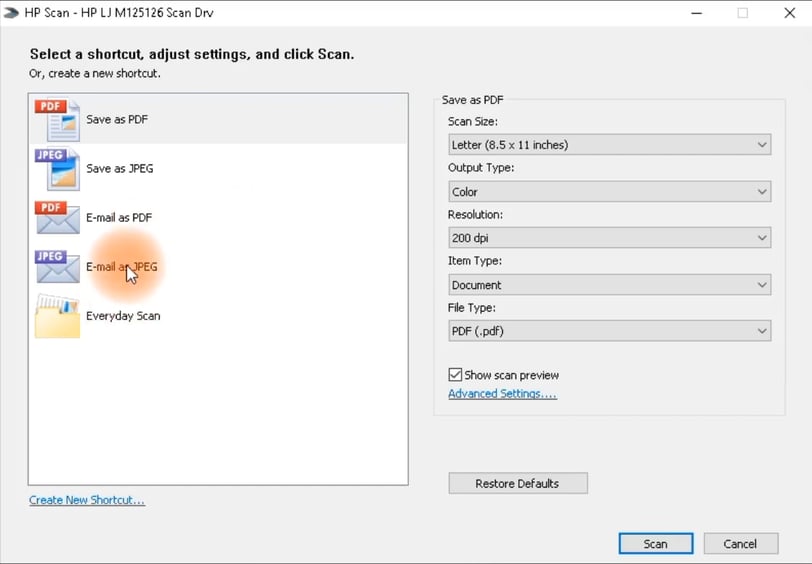Toggle the Show scan preview checkbox

[x=455, y=374]
